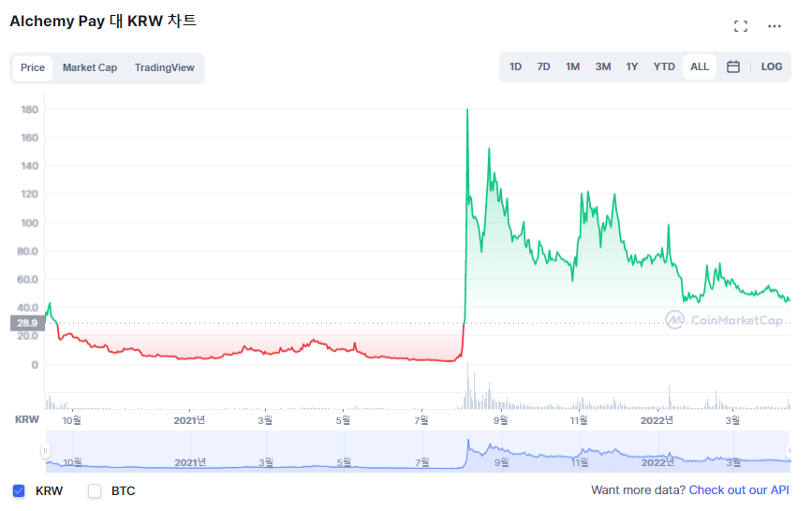Switch to the TradingView tab
The width and height of the screenshot is (812, 511).
(x=165, y=67)
